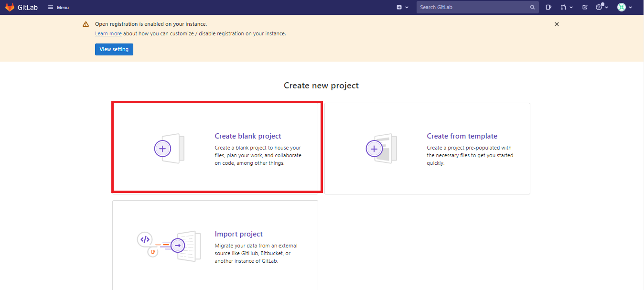
Task: Click 'Open registration is enabled on your instance.'
Action: (151, 24)
